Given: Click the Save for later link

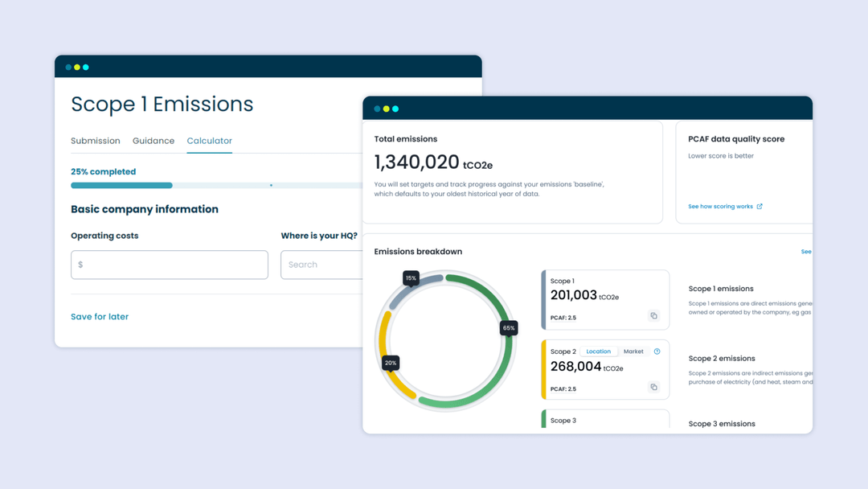Looking at the screenshot, I should [99, 316].
